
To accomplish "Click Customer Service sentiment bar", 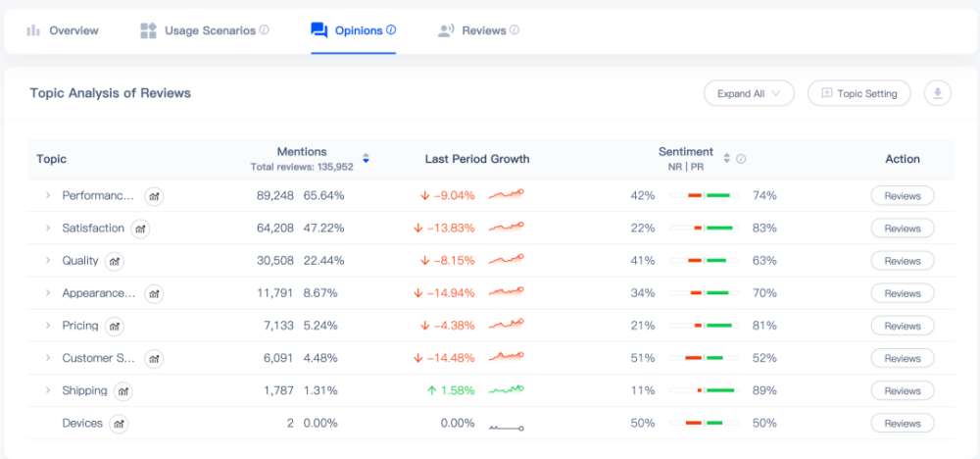I will tap(704, 358).
